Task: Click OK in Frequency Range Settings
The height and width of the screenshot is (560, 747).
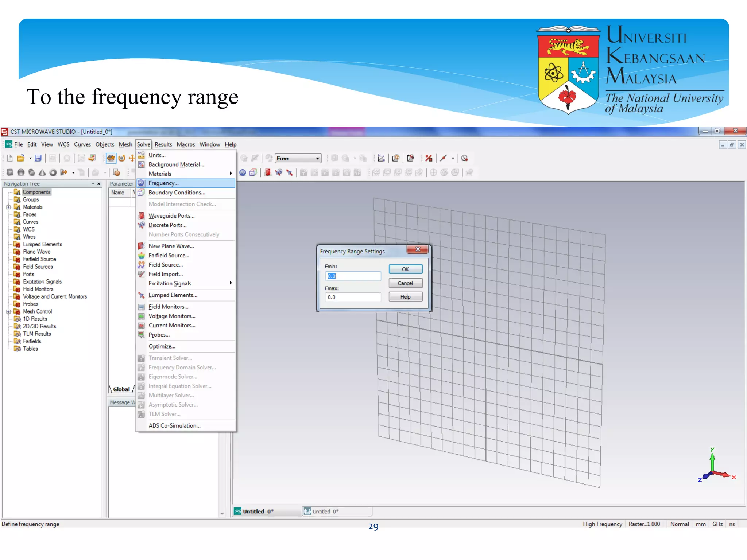Action: pos(405,269)
